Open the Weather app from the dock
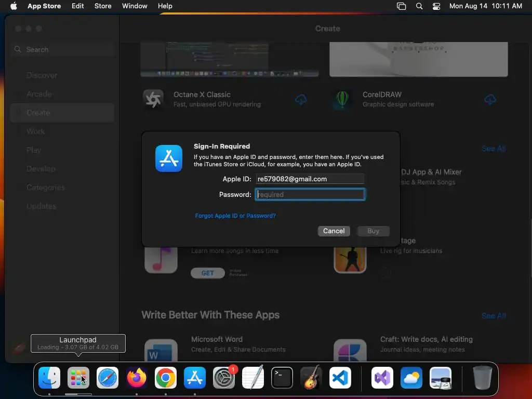 tap(411, 378)
